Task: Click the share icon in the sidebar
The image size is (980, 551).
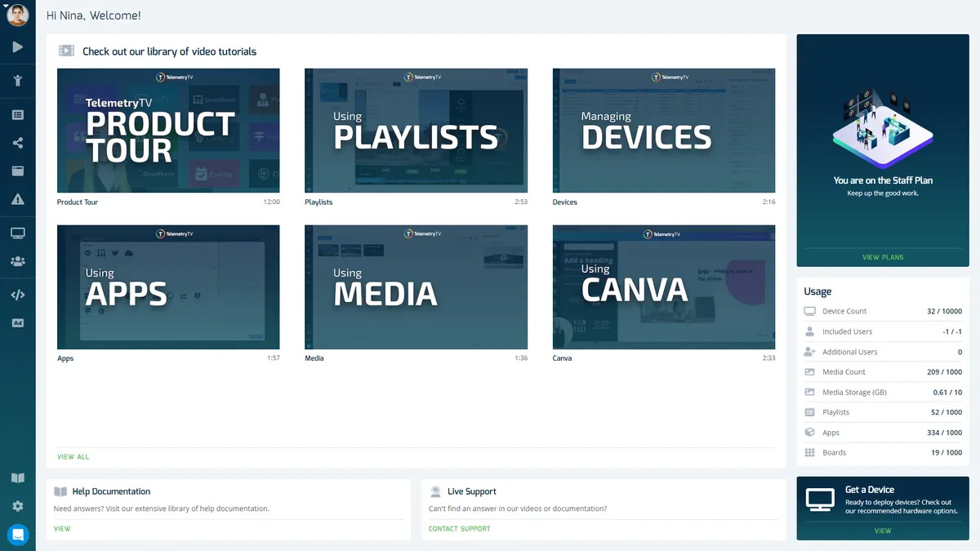Action: [18, 143]
